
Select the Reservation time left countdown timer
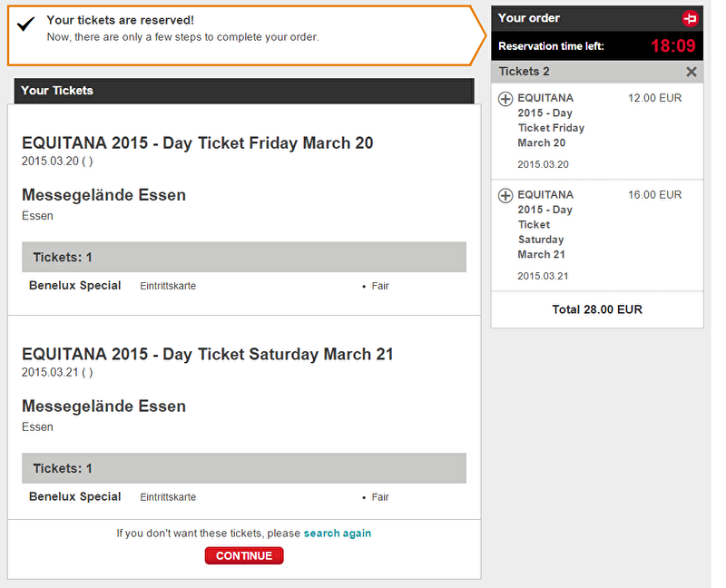click(x=672, y=46)
